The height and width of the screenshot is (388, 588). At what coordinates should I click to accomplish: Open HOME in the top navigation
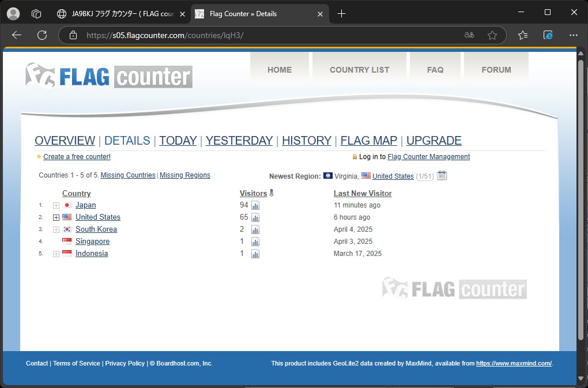(280, 70)
